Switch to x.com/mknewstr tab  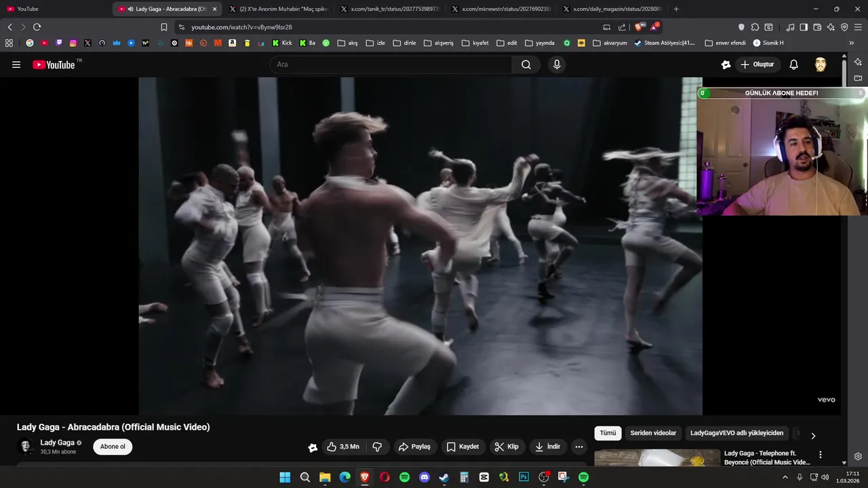pyautogui.click(x=502, y=9)
